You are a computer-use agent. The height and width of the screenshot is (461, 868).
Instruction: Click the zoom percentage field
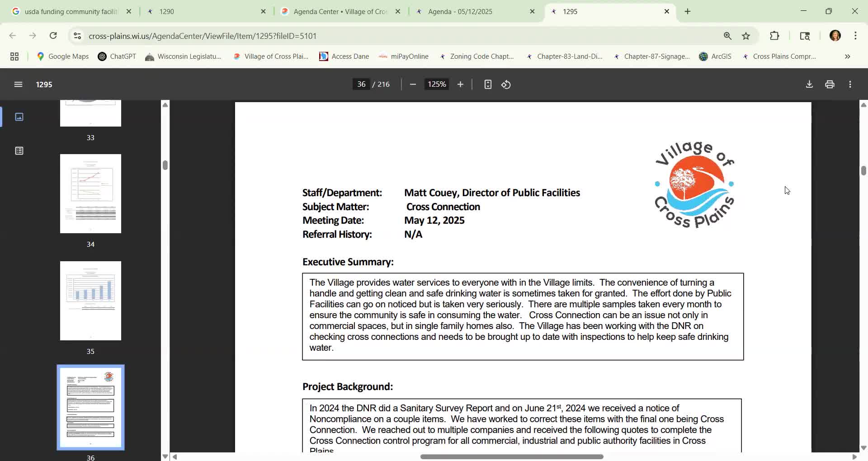[437, 85]
